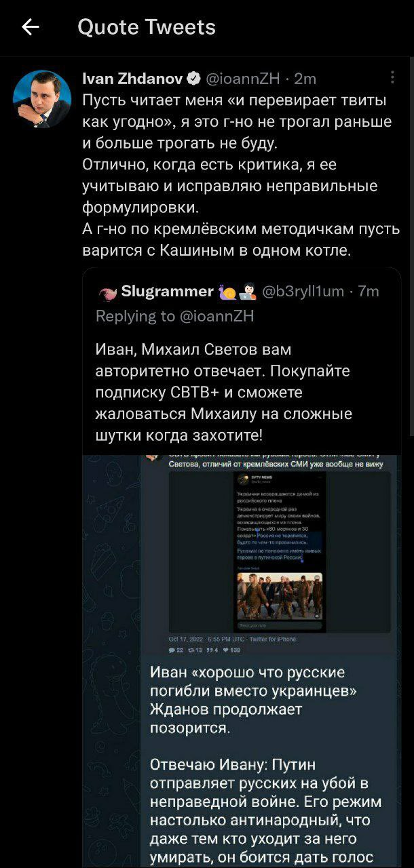Click the person-at-laptop emoji after Slugrammer
The width and height of the screenshot is (414, 868).
click(245, 292)
